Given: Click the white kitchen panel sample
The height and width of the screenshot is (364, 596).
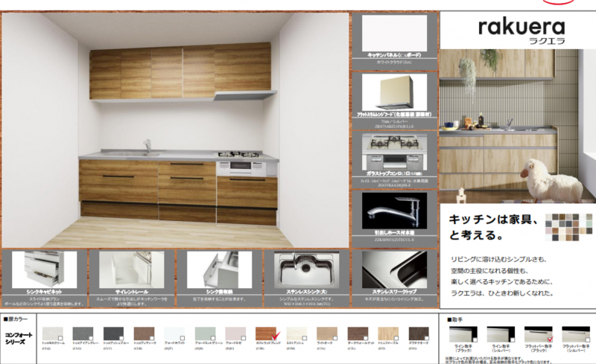Looking at the screenshot, I should [x=394, y=33].
